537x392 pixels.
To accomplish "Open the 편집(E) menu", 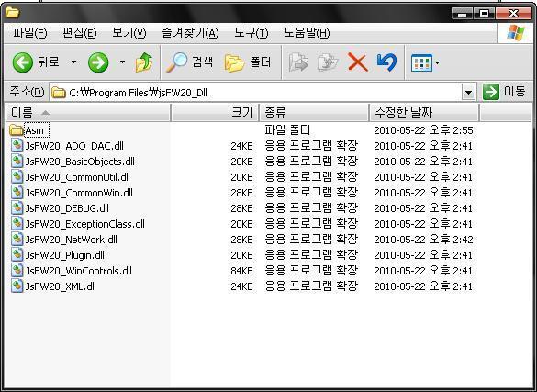I will (80, 33).
